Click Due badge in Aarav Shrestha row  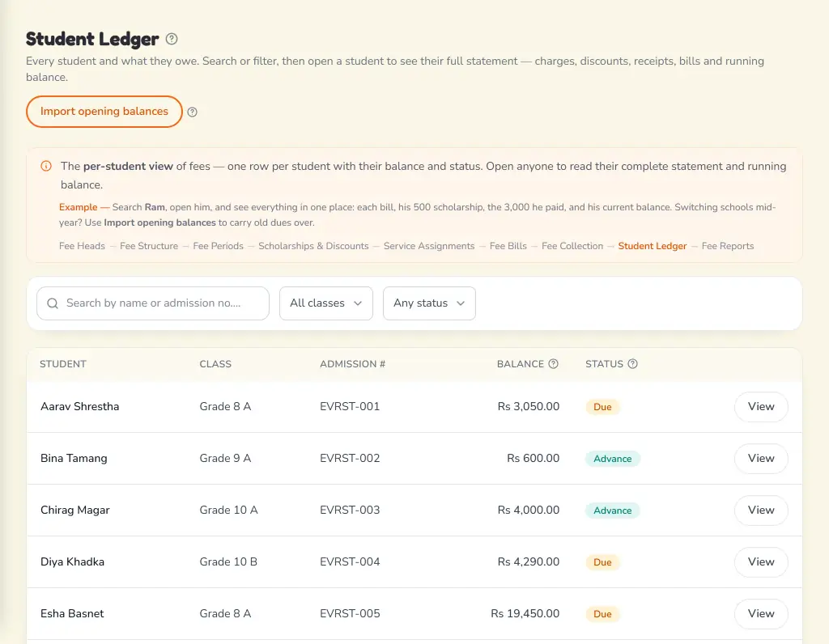click(602, 407)
